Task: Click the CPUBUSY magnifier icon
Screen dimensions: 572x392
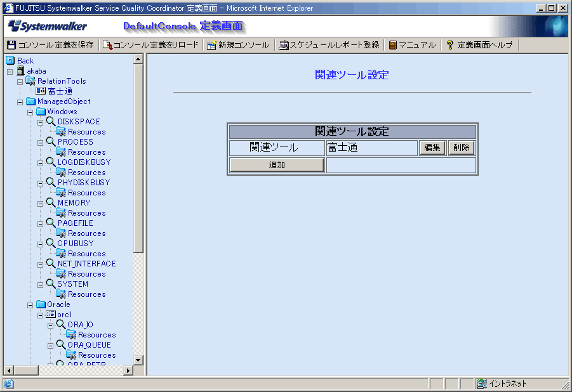Action: click(51, 243)
